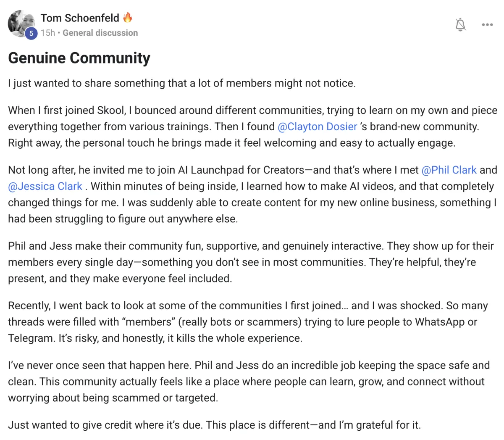Open the @Clayton Dosier mention
Screen dimensions: 504x440
[317, 126]
